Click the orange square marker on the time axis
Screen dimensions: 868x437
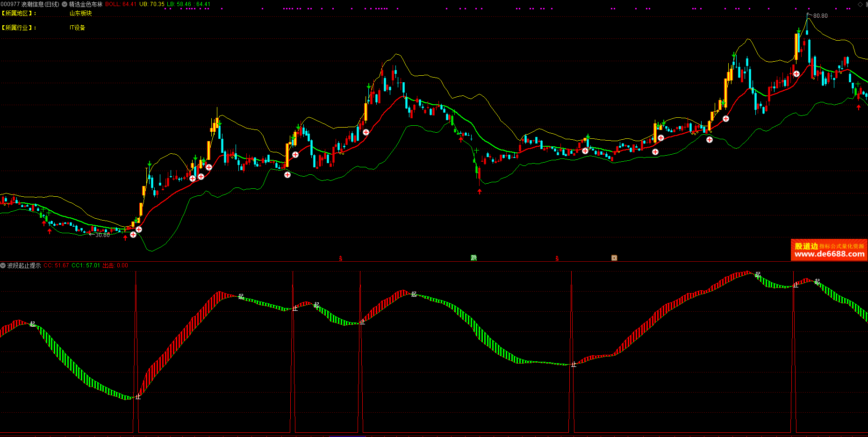coord(614,258)
